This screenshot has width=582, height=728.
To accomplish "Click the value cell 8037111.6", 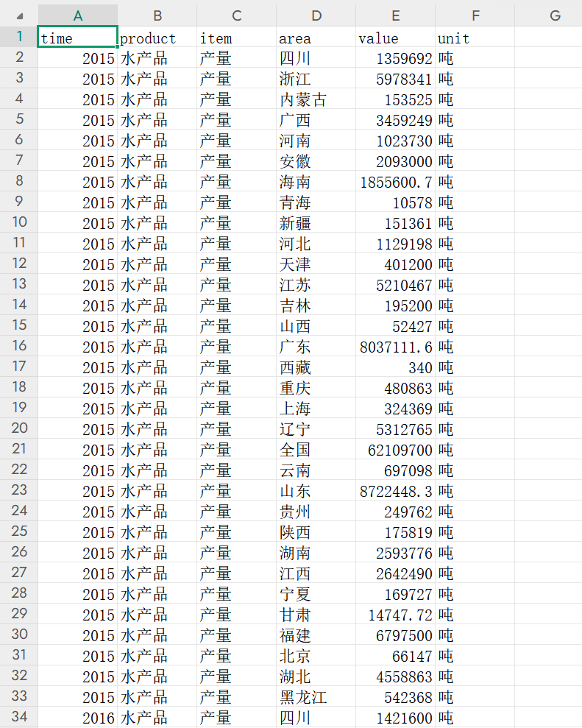I will (x=395, y=346).
